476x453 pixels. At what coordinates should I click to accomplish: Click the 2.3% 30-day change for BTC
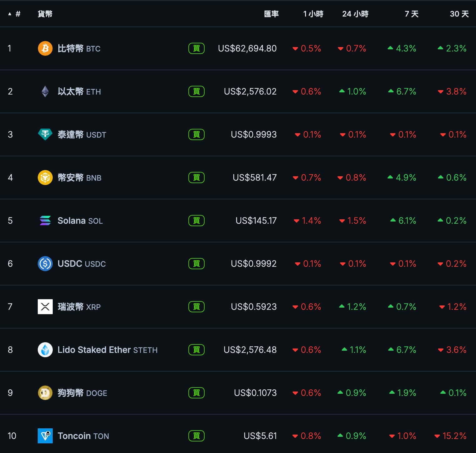(x=452, y=48)
